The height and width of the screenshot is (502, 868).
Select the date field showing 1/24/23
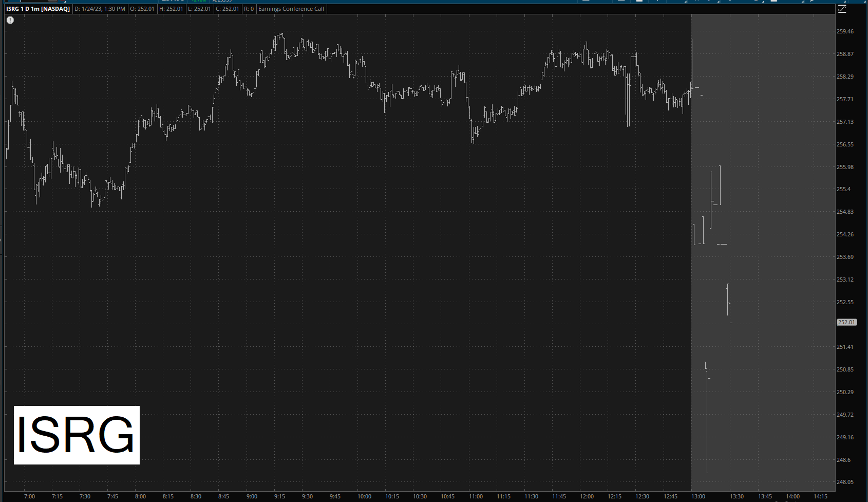click(x=100, y=9)
